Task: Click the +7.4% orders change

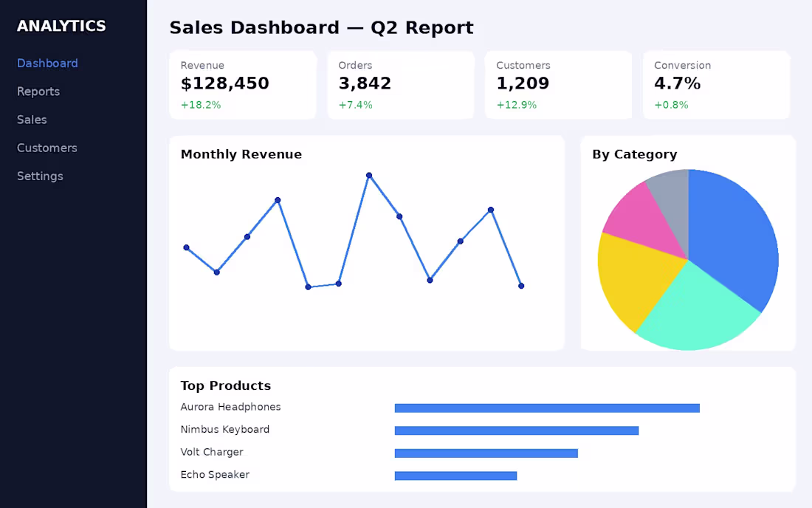Action: (356, 105)
